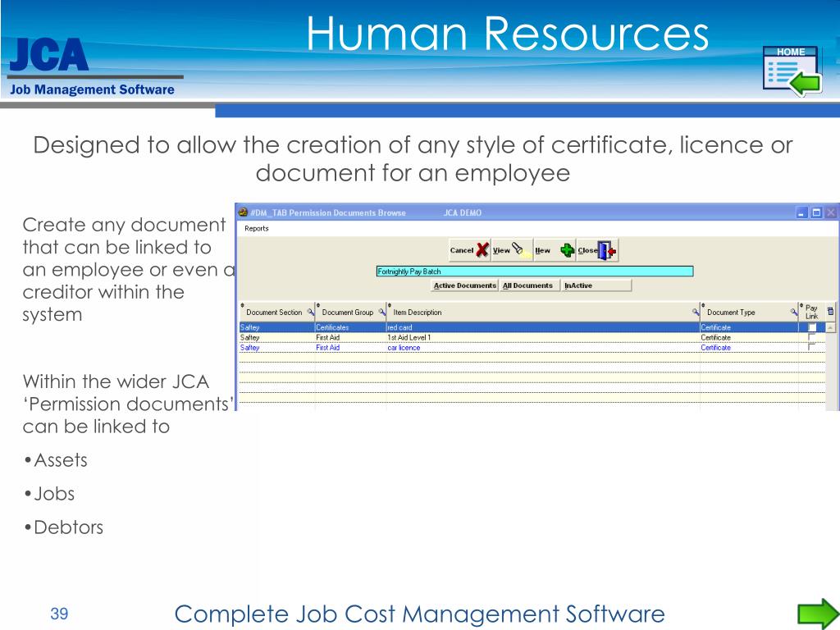Click the Document Type search icon
840x630 pixels.
(794, 312)
